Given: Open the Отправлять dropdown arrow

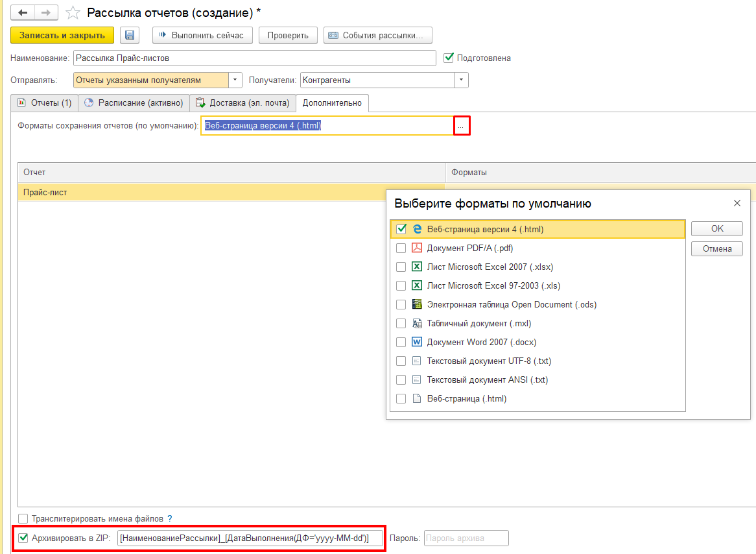Looking at the screenshot, I should [x=235, y=80].
